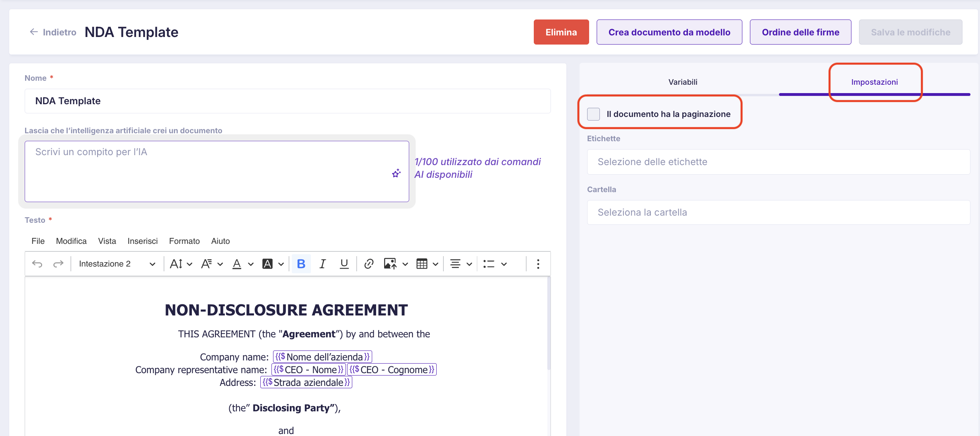The width and height of the screenshot is (980, 436).
Task: Open the Seleziona la cartella dropdown
Action: 778,212
